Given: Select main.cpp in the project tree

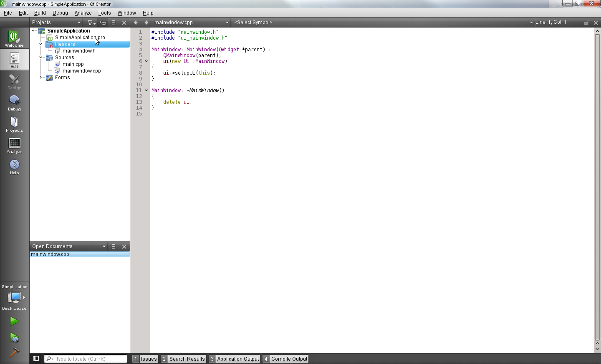Looking at the screenshot, I should pos(73,64).
